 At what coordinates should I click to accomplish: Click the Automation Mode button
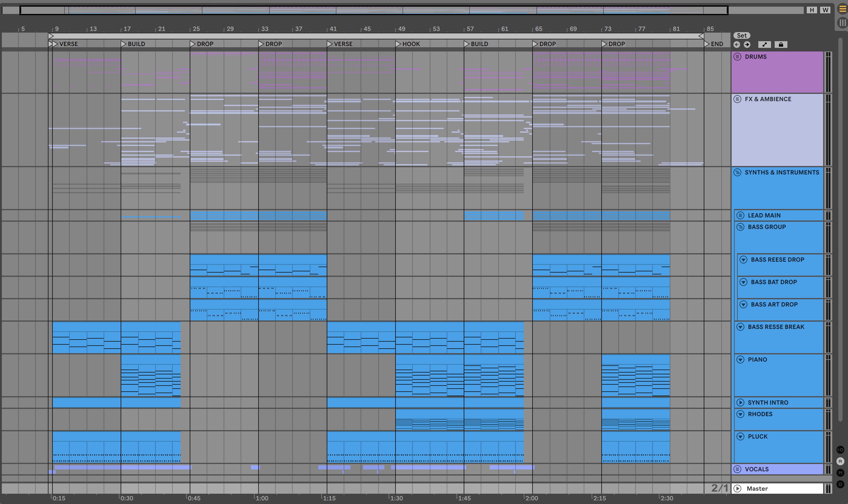(x=764, y=45)
